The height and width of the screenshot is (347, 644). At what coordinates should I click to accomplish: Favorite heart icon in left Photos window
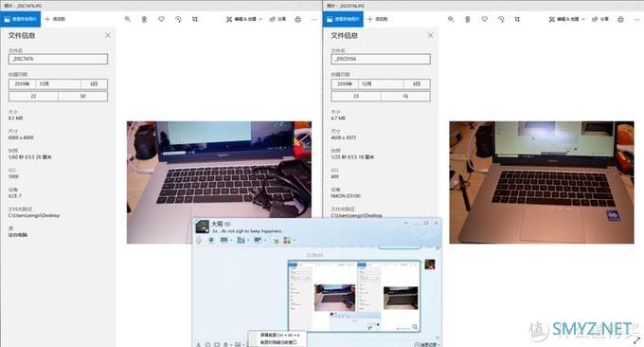click(161, 19)
